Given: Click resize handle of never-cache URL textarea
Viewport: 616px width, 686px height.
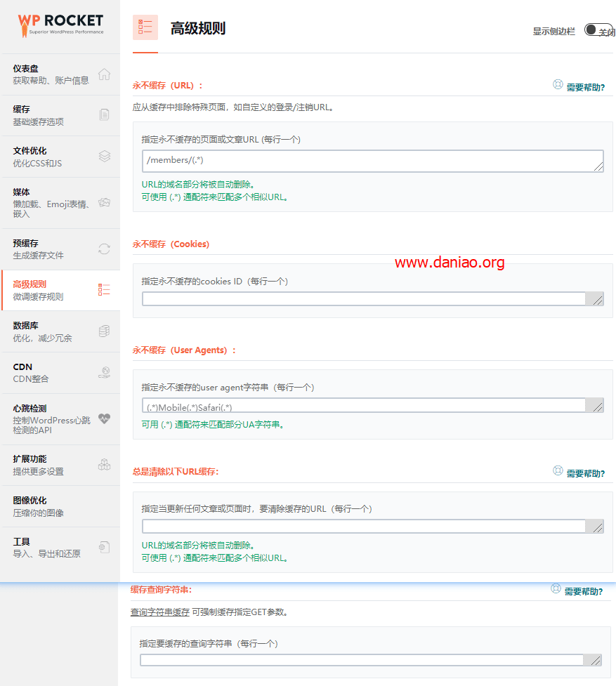Looking at the screenshot, I should point(598,166).
